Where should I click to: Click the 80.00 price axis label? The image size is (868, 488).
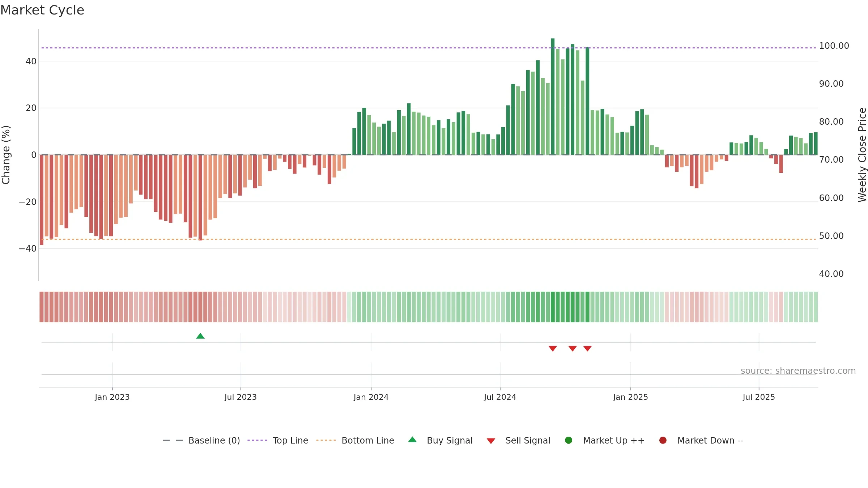point(831,122)
